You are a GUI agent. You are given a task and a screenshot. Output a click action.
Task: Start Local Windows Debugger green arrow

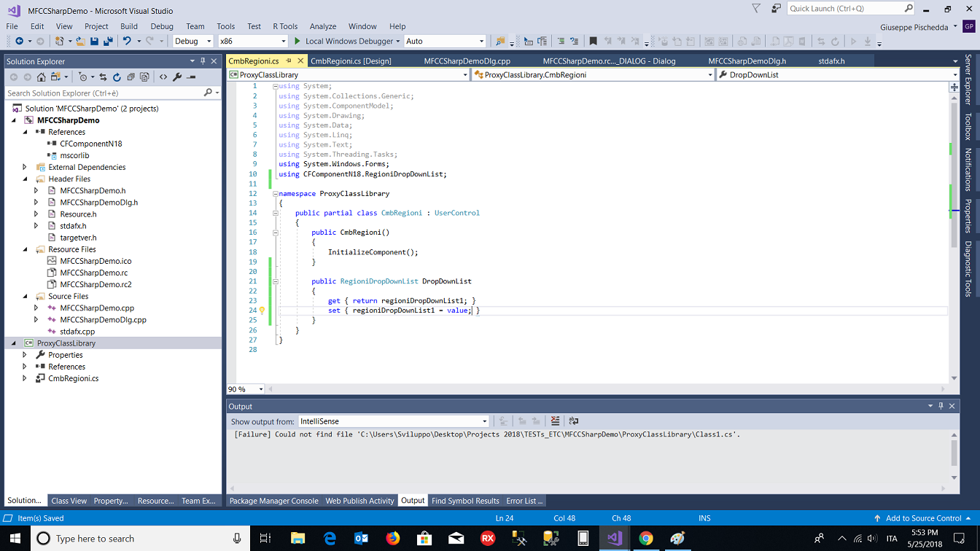click(297, 42)
